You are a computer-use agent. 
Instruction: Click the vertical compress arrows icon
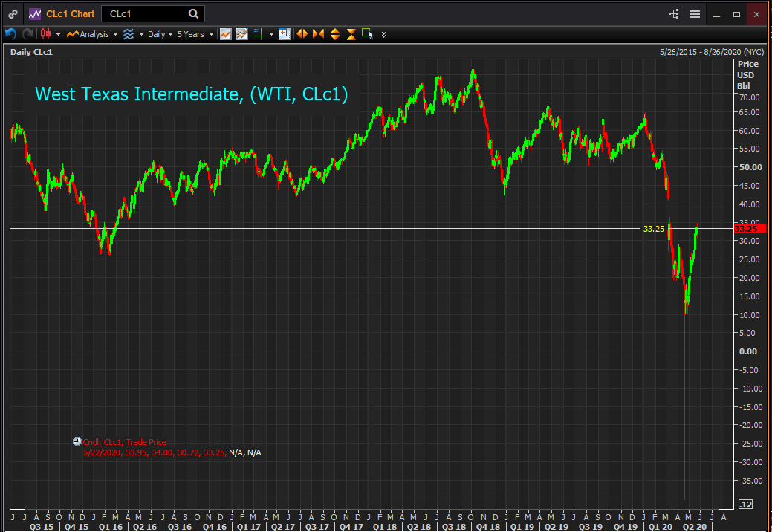coord(351,34)
